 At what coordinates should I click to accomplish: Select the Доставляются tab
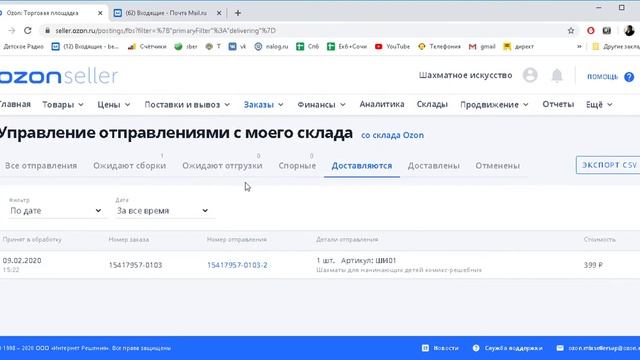(x=362, y=166)
